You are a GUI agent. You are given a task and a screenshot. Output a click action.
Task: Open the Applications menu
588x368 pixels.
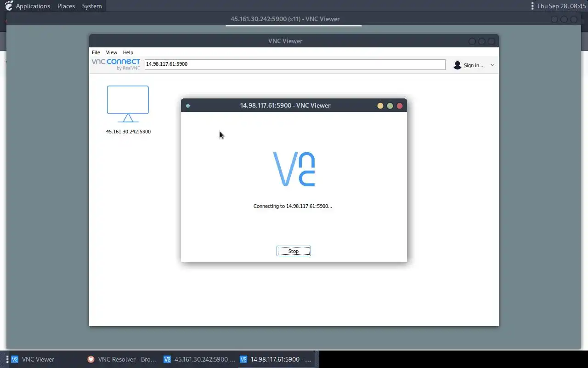[33, 6]
